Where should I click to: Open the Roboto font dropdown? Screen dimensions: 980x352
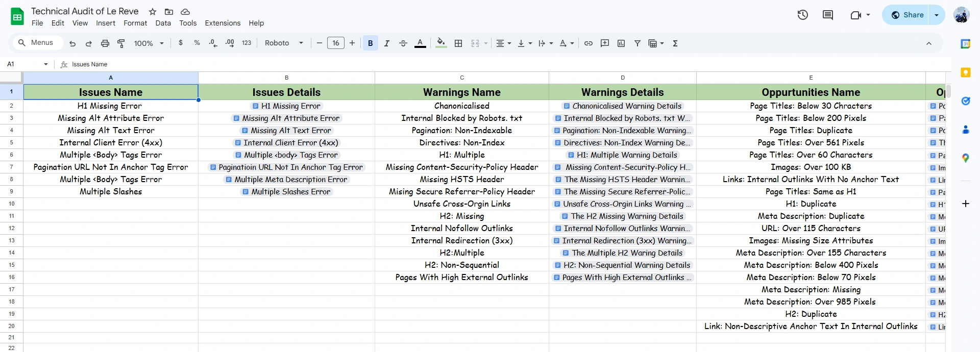click(x=284, y=43)
